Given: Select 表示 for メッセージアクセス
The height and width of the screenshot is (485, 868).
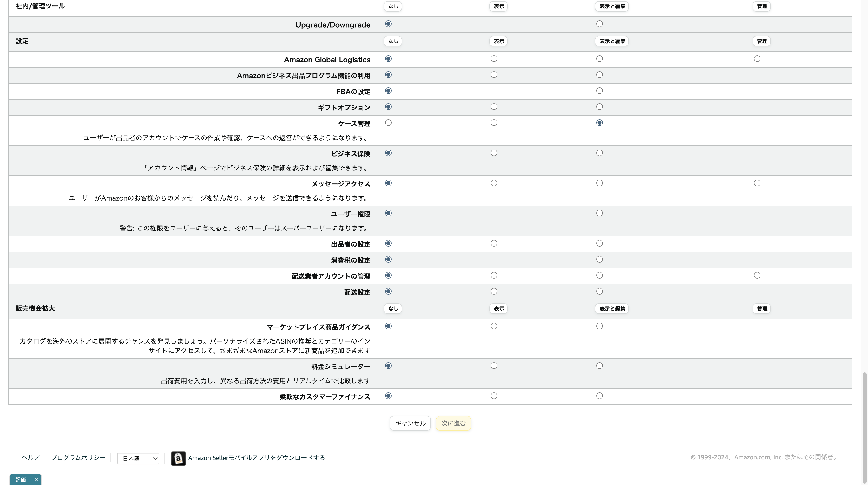Looking at the screenshot, I should pos(494,183).
